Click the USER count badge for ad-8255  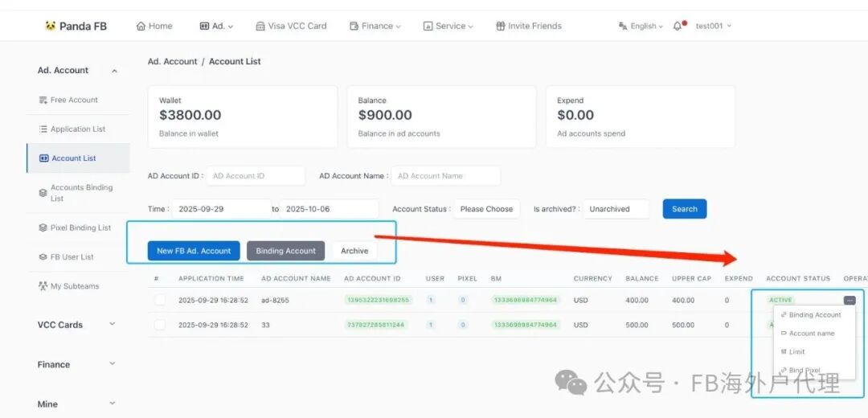point(432,300)
